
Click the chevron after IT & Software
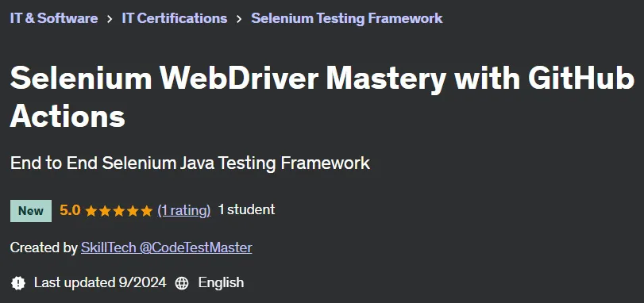click(x=110, y=19)
